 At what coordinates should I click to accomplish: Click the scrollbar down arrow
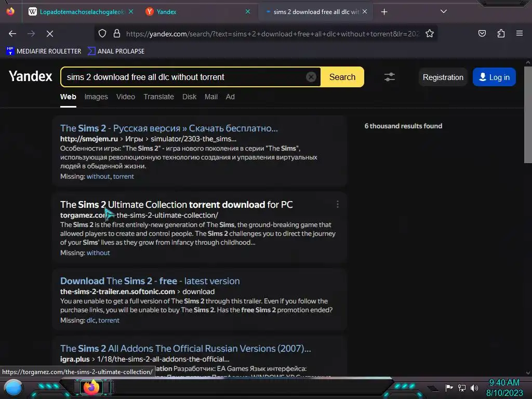point(528,373)
